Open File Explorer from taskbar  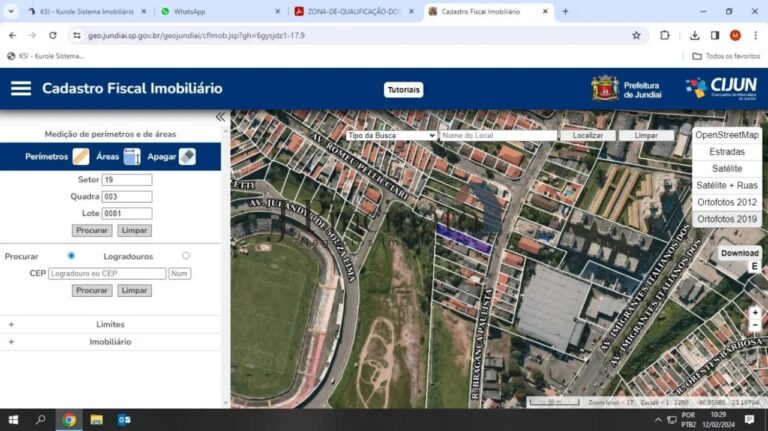(x=96, y=420)
